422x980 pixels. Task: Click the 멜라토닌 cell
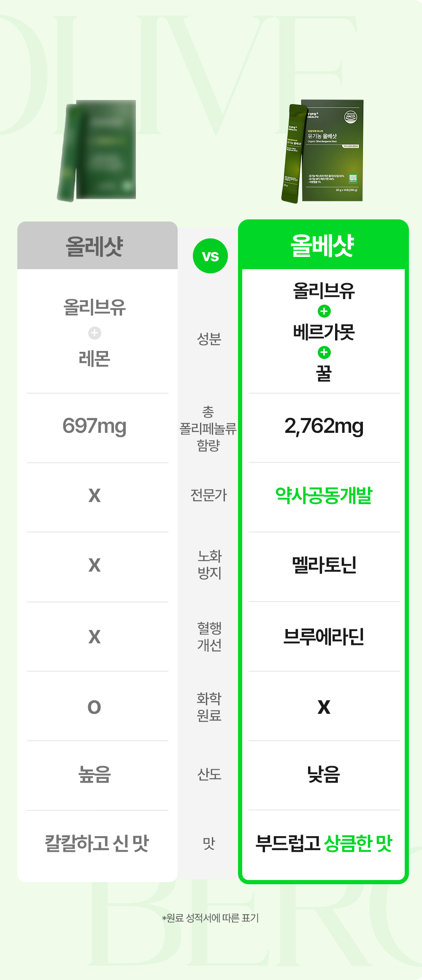click(324, 565)
